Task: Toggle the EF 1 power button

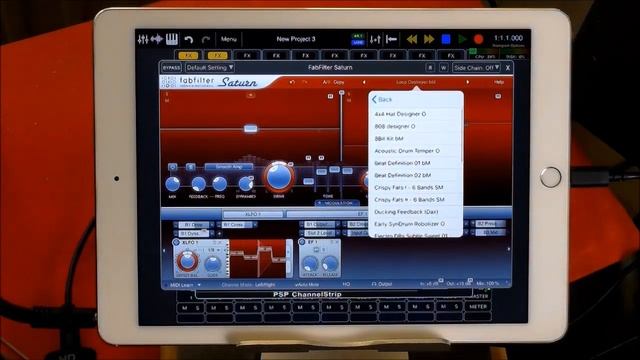Action: click(x=302, y=242)
